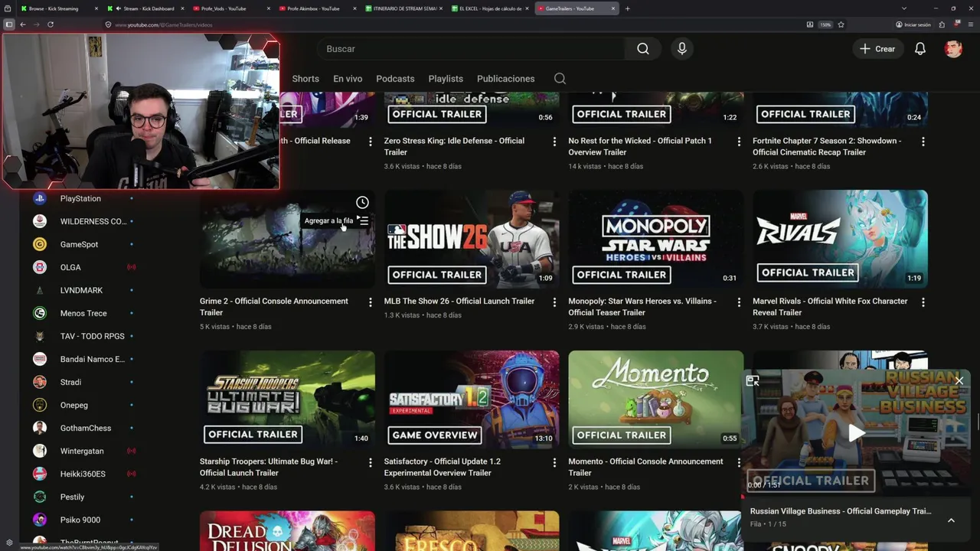This screenshot has height=551, width=980.
Task: Open Pestily channel avatar
Action: (x=40, y=497)
